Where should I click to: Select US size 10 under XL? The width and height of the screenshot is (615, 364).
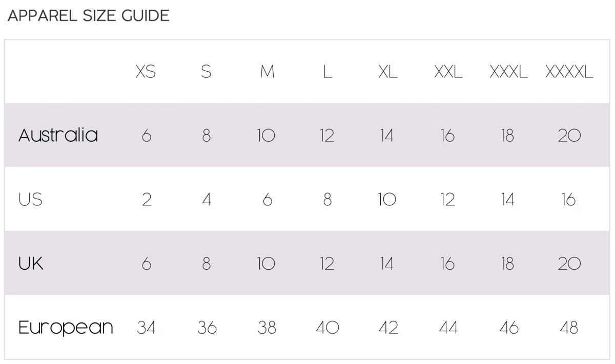click(387, 200)
